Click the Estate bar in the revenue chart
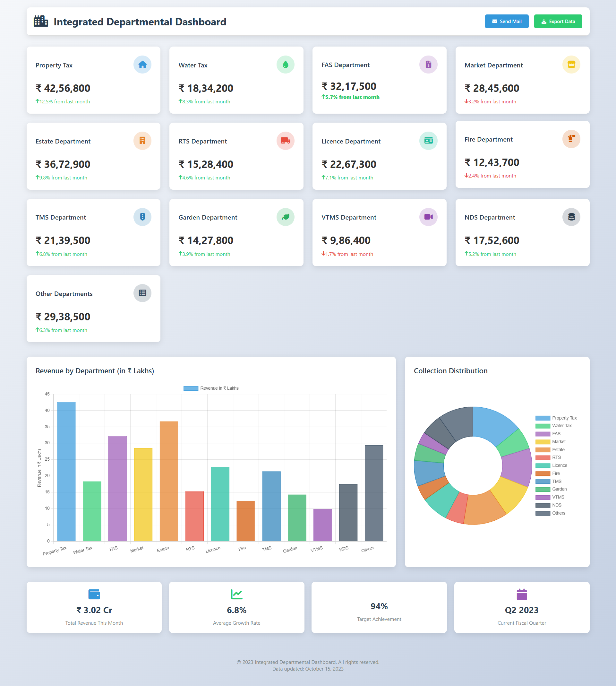Screen dimensions: 616x686 168,481
